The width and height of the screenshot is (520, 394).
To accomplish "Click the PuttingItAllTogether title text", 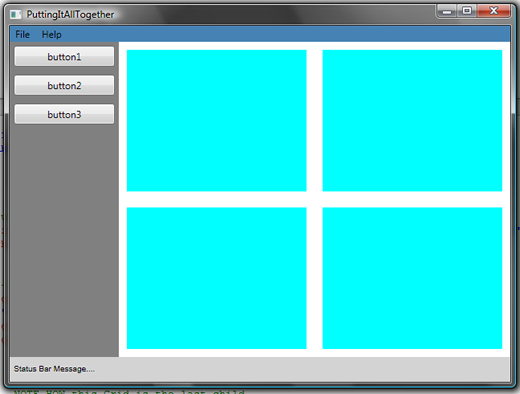I will 70,15.
